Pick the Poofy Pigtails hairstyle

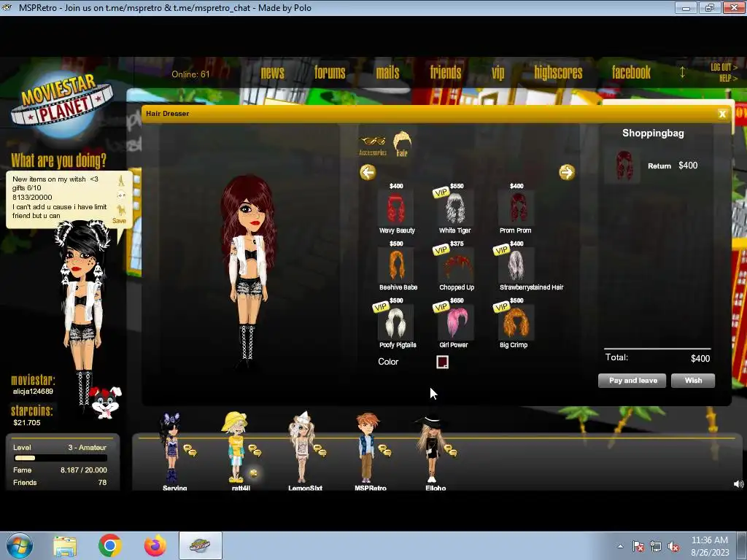(396, 322)
